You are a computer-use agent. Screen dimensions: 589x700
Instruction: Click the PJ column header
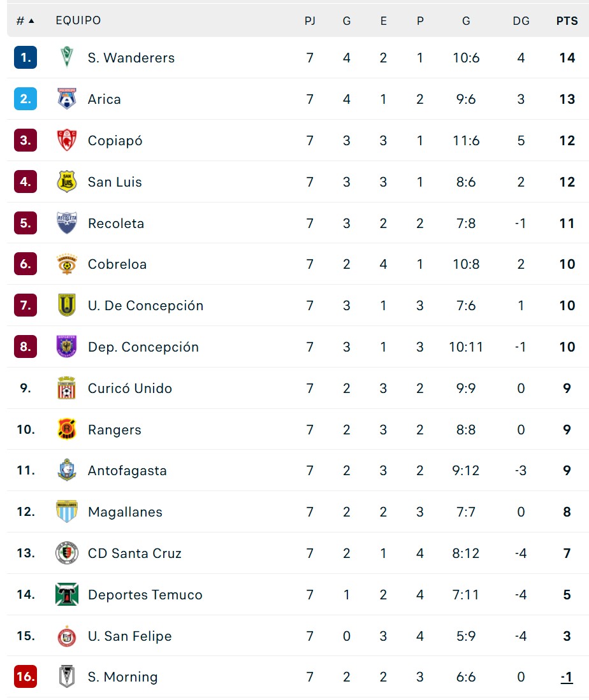[310, 21]
